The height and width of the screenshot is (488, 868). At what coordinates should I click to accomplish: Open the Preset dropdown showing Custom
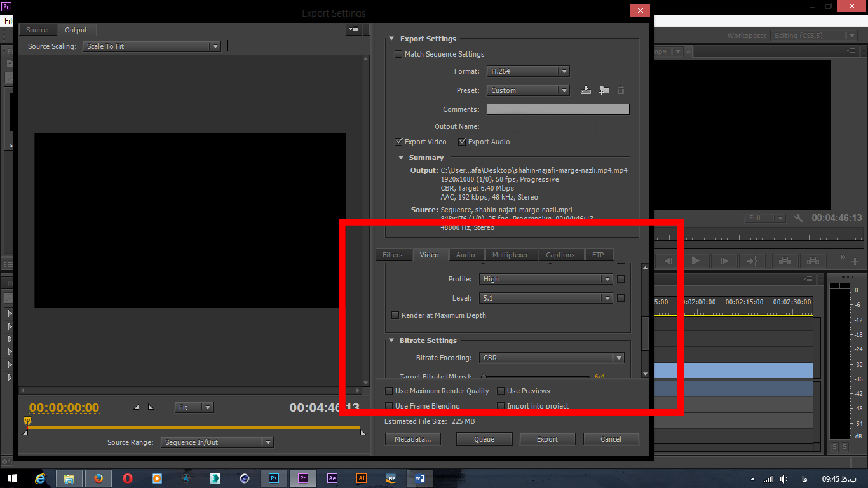pyautogui.click(x=528, y=90)
